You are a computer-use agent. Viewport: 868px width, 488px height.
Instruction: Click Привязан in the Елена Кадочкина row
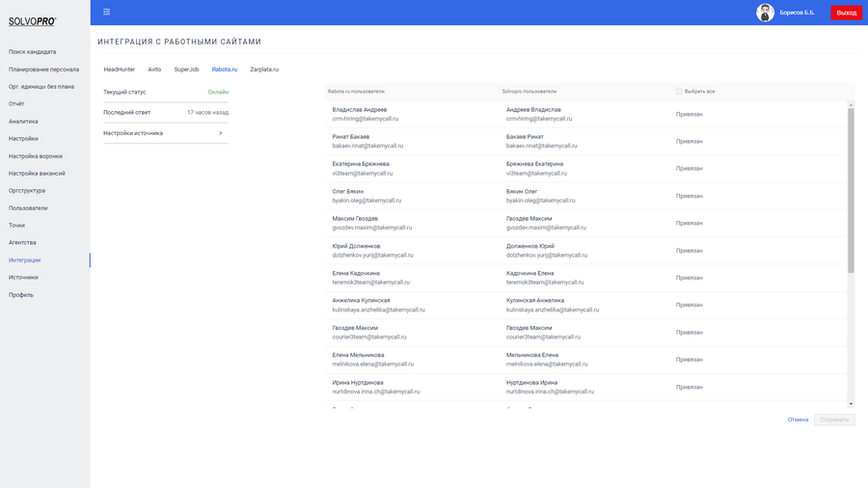point(690,278)
